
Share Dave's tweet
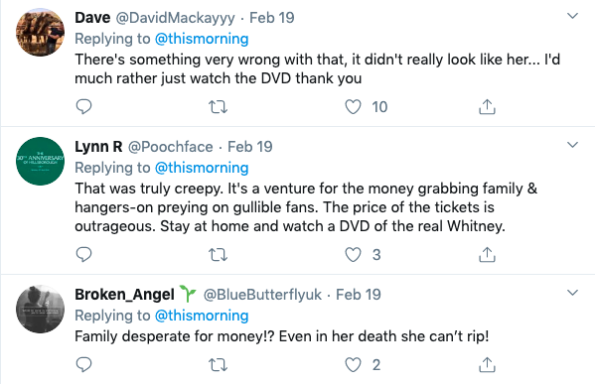(487, 107)
